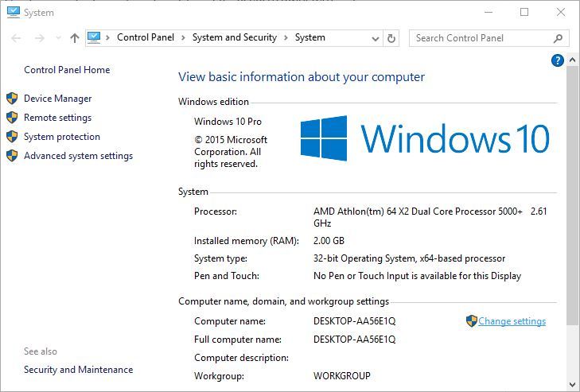The width and height of the screenshot is (580, 392).
Task: Open Advanced system settings link
Action: point(79,156)
